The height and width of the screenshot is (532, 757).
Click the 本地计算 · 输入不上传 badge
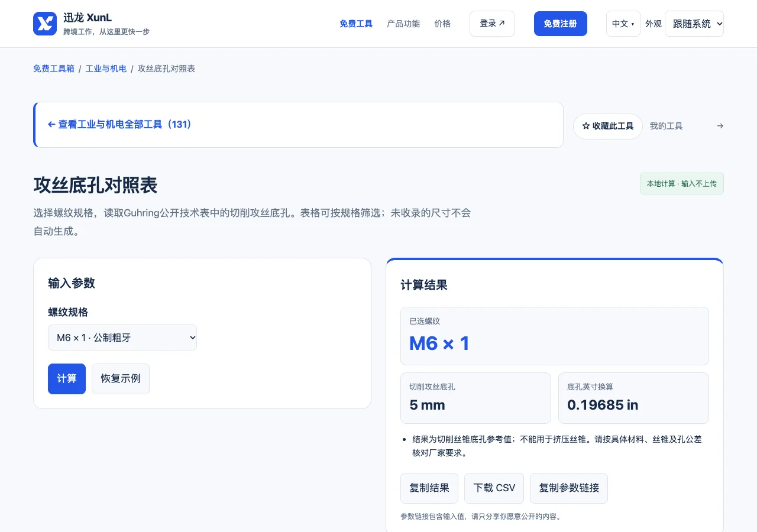coord(682,184)
